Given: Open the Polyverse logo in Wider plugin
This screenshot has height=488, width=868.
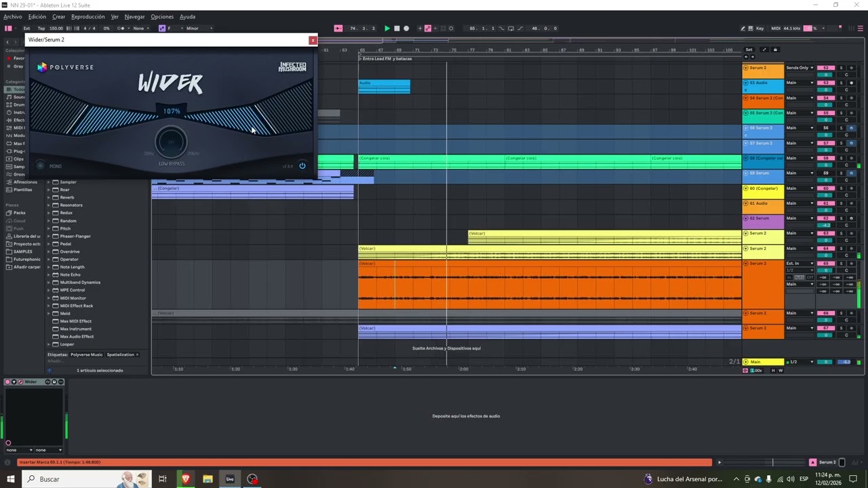Looking at the screenshot, I should [x=66, y=67].
